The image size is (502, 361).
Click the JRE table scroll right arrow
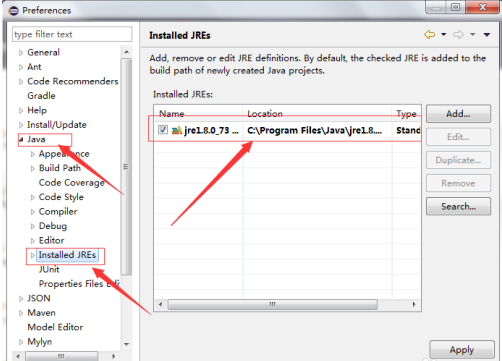tap(414, 304)
